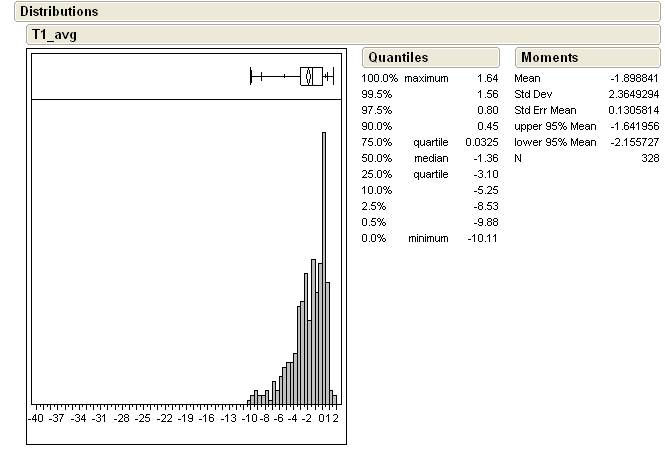The height and width of the screenshot is (452, 665).
Task: Select the maximum quantile value 1.64
Action: (x=487, y=78)
